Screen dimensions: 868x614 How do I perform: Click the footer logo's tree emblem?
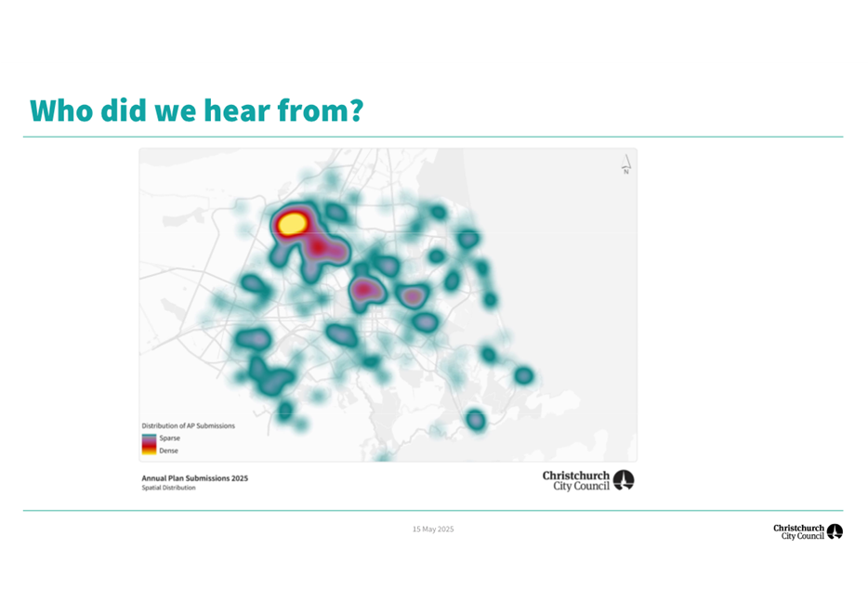coord(834,531)
